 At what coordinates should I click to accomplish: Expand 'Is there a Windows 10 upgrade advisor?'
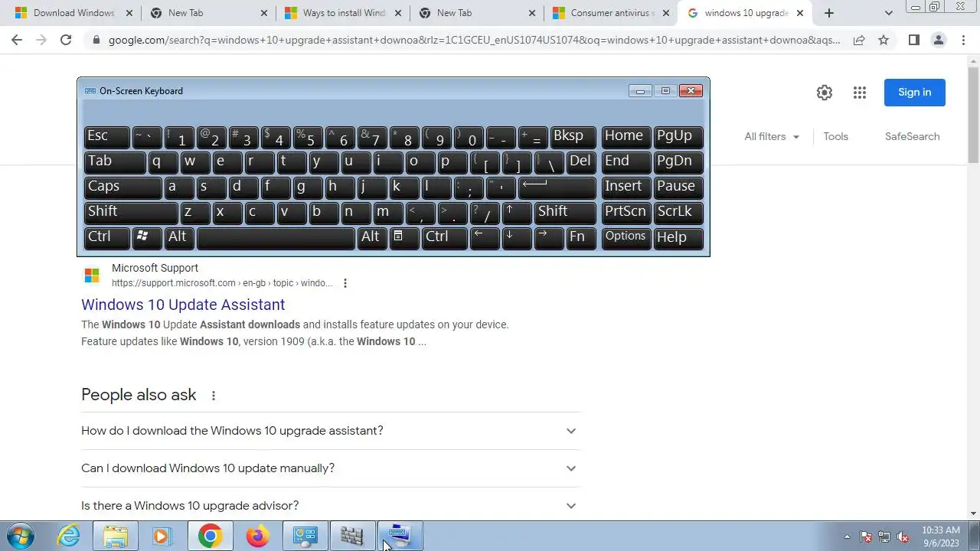331,506
